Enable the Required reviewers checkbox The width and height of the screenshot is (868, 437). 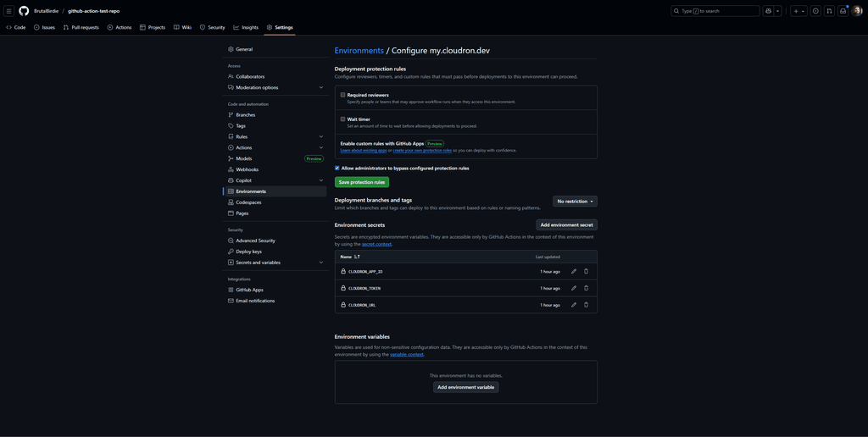click(343, 95)
